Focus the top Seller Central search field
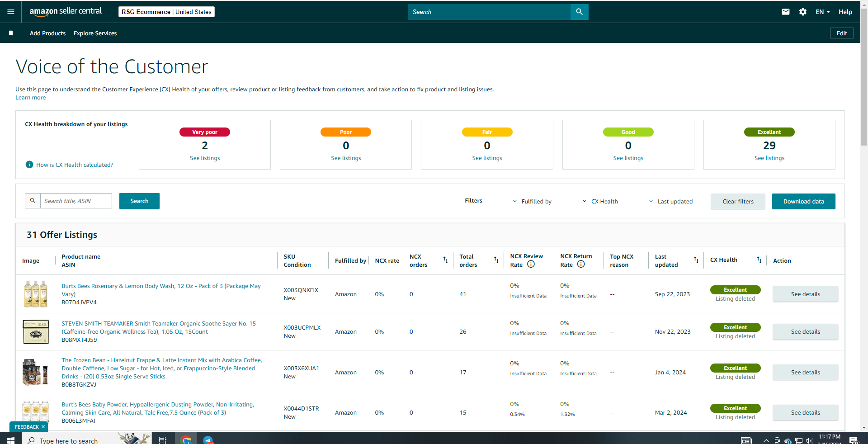Viewport: 868px width, 444px height. click(x=489, y=12)
